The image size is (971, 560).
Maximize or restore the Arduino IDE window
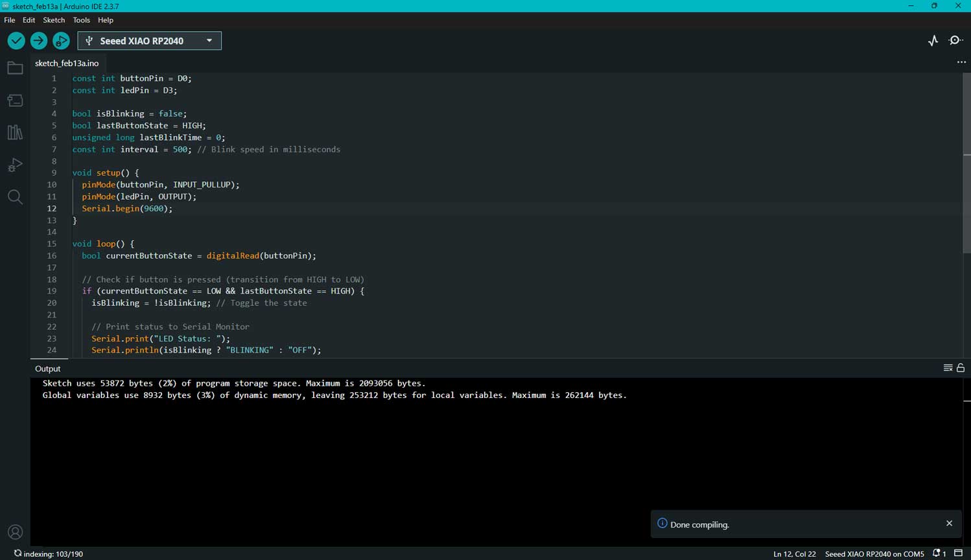[x=934, y=6]
